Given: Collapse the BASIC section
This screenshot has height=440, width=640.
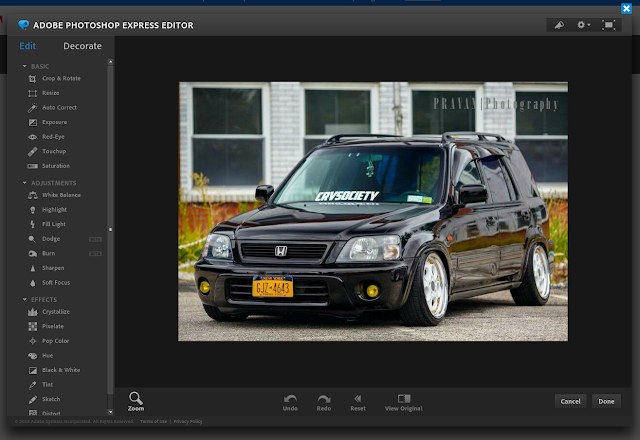Looking at the screenshot, I should [24, 66].
